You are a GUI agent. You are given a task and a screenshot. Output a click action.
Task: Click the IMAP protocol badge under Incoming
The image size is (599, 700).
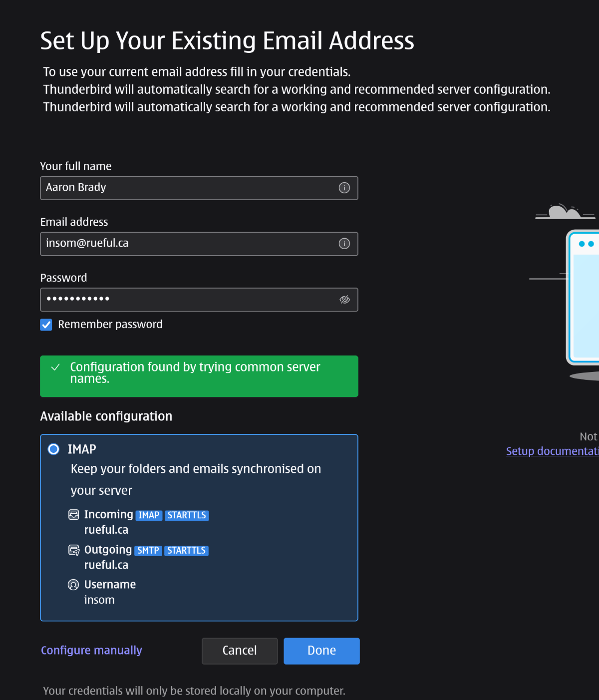click(x=149, y=515)
